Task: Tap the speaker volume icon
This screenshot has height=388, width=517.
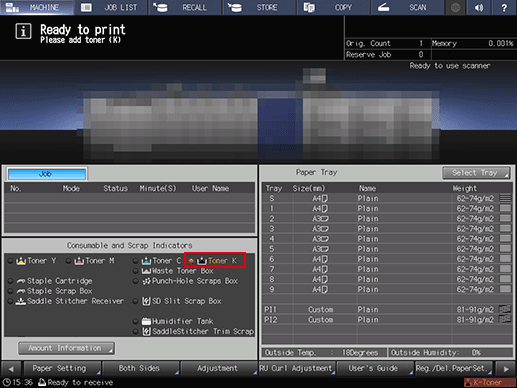Action: coord(479,7)
